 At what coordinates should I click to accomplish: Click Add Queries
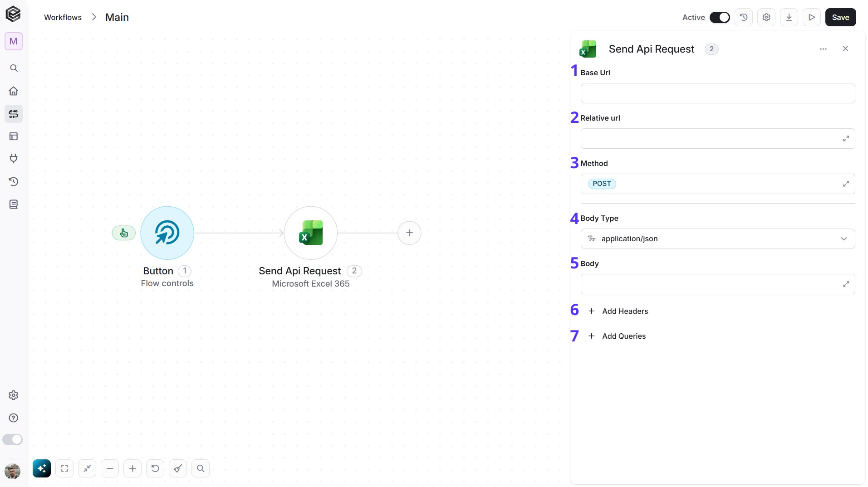coord(617,336)
